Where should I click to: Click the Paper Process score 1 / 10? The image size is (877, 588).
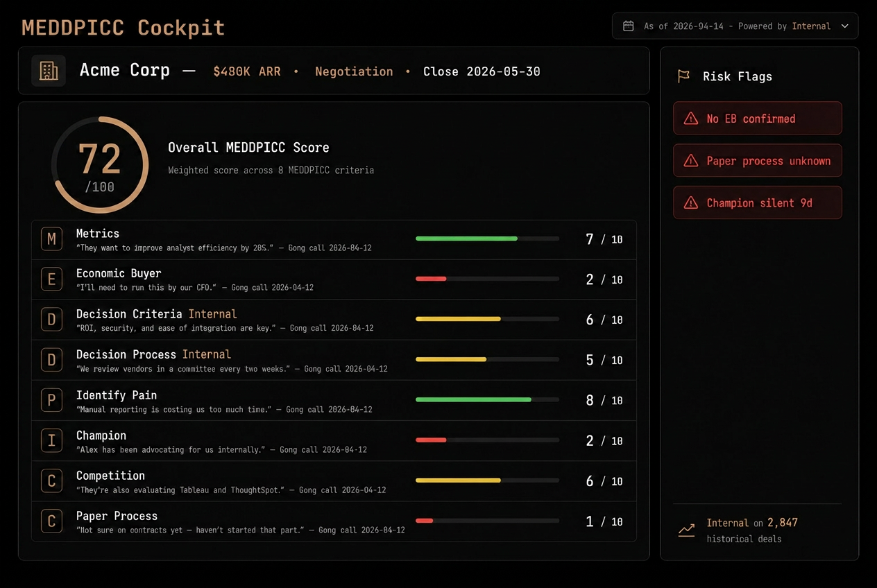click(604, 521)
